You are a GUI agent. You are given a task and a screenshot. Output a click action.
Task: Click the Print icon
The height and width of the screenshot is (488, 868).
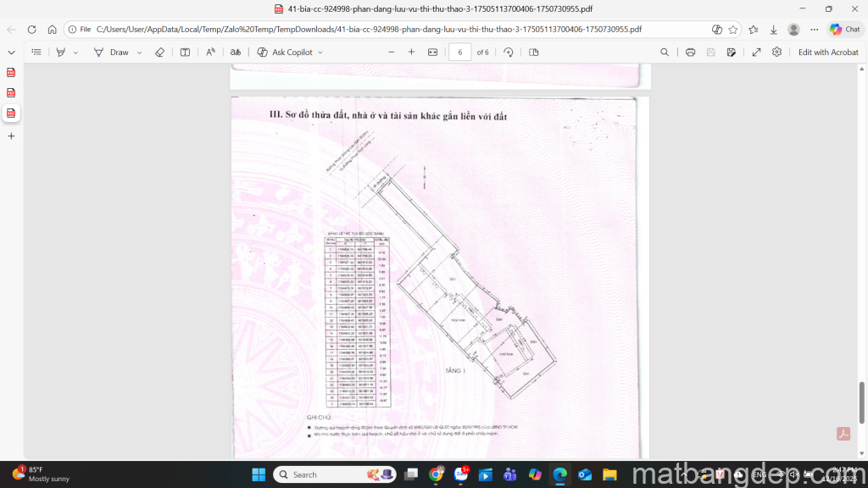click(x=690, y=53)
